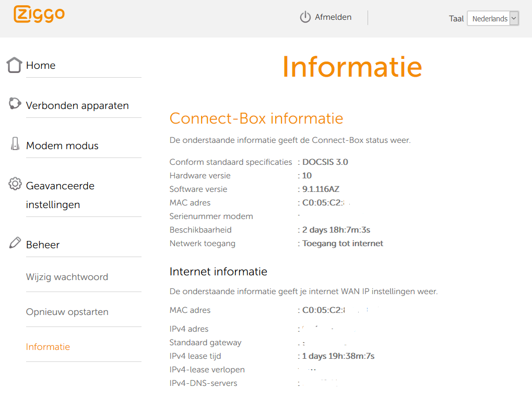Image resolution: width=532 pixels, height=400 pixels.
Task: Click the 'Serienummer modem' label
Action: point(211,216)
